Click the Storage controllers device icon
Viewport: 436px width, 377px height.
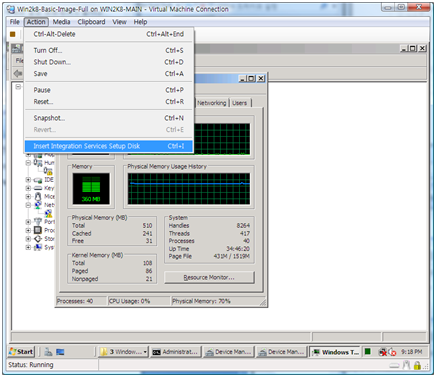point(38,239)
